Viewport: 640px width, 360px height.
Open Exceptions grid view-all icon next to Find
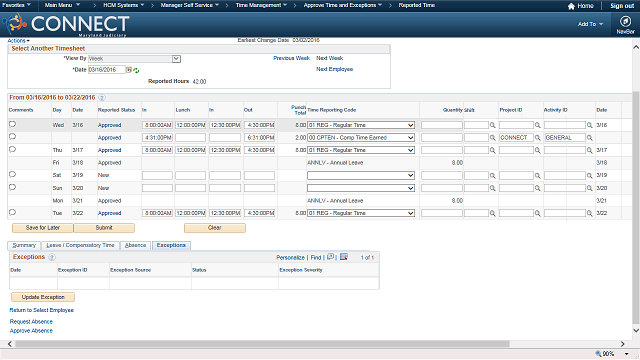click(x=330, y=257)
